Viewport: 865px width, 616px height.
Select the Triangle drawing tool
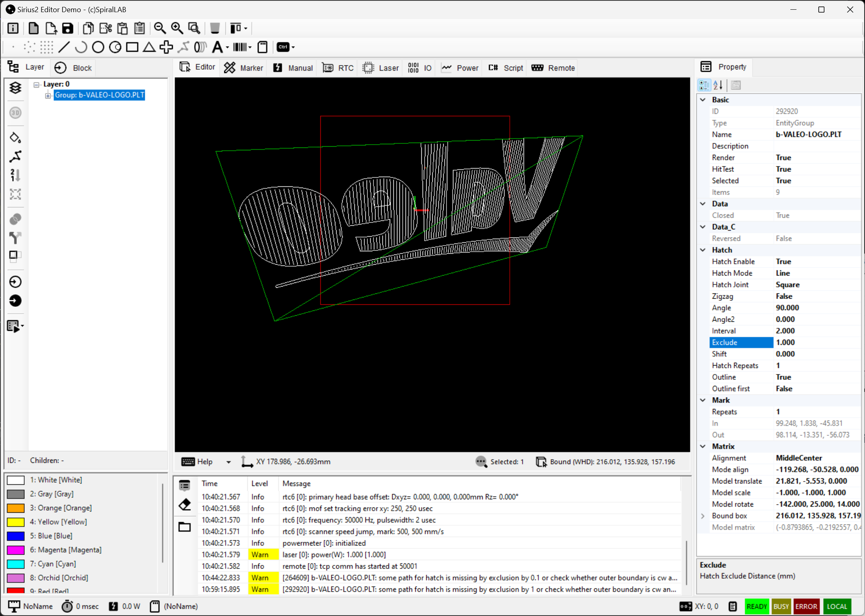[149, 47]
